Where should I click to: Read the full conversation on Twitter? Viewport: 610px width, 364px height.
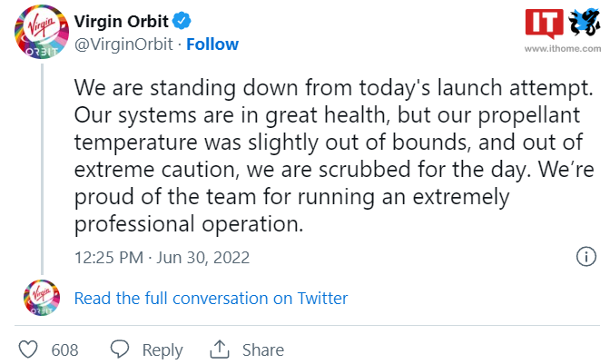tap(211, 299)
